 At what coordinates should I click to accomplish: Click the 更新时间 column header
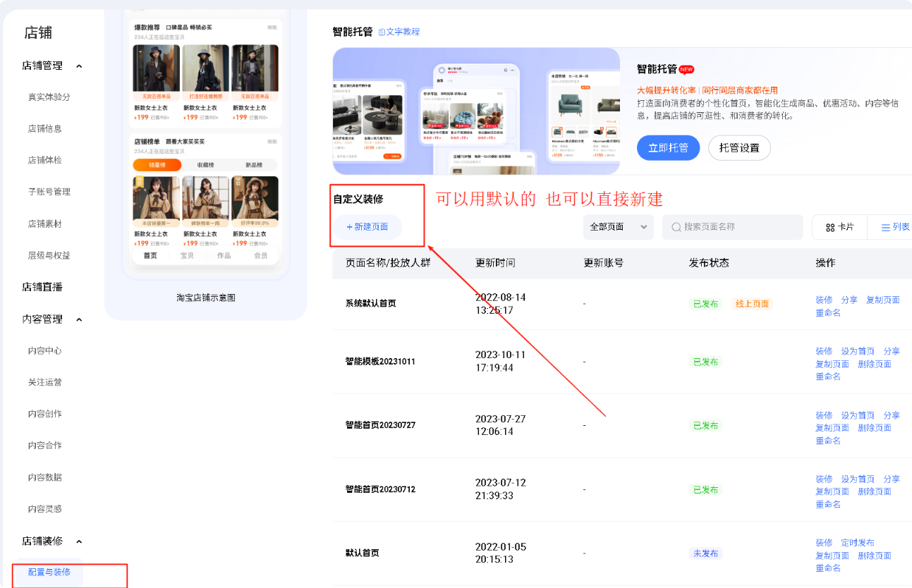tap(495, 263)
